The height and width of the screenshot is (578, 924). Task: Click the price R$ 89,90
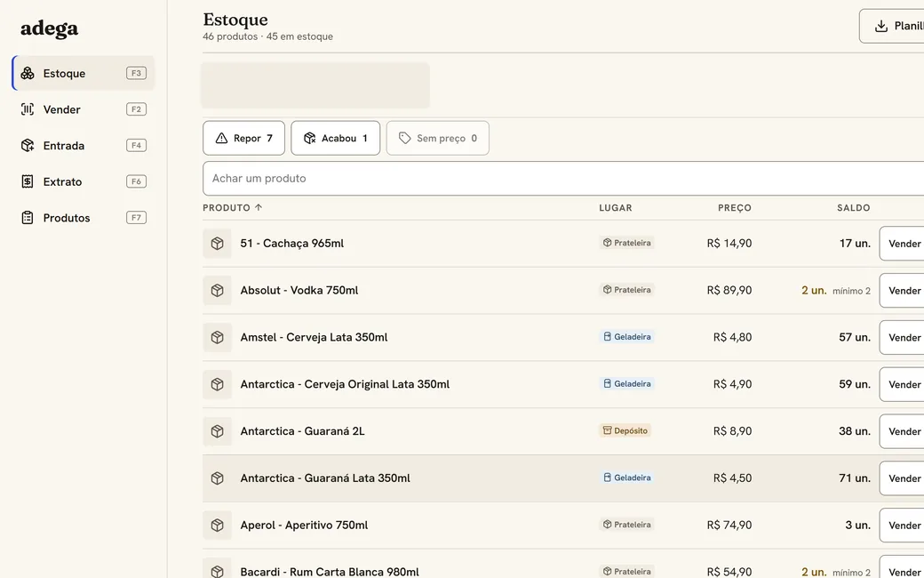click(x=729, y=290)
